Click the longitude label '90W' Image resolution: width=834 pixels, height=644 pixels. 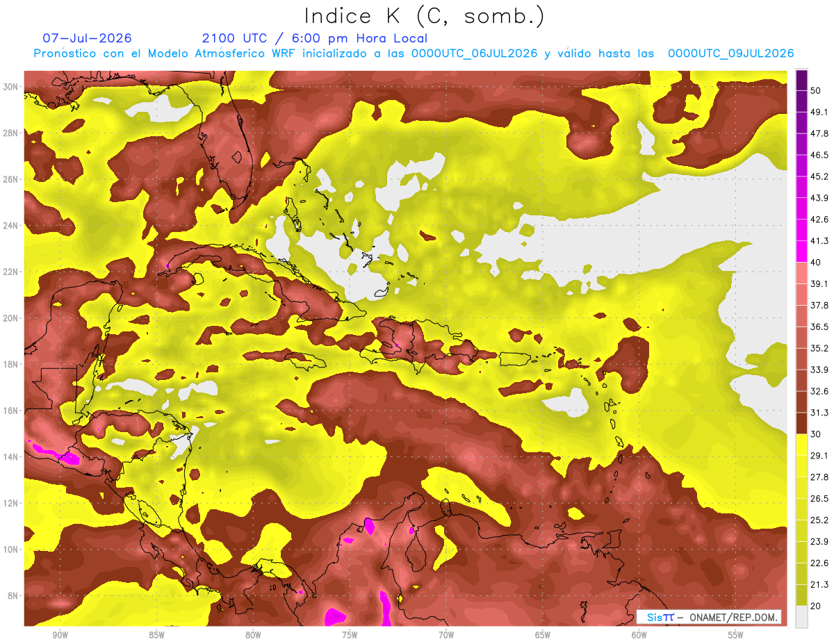coord(60,636)
